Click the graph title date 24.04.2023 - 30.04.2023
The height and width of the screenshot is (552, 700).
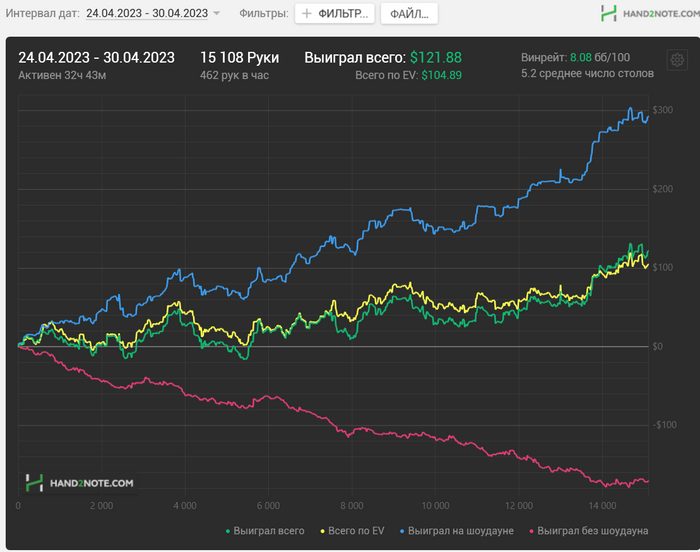[96, 58]
